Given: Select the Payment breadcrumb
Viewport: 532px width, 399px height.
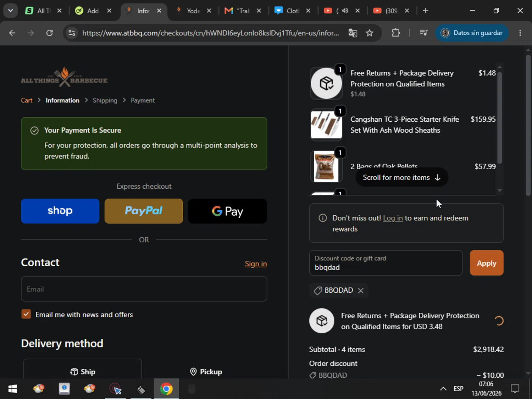Looking at the screenshot, I should [143, 100].
